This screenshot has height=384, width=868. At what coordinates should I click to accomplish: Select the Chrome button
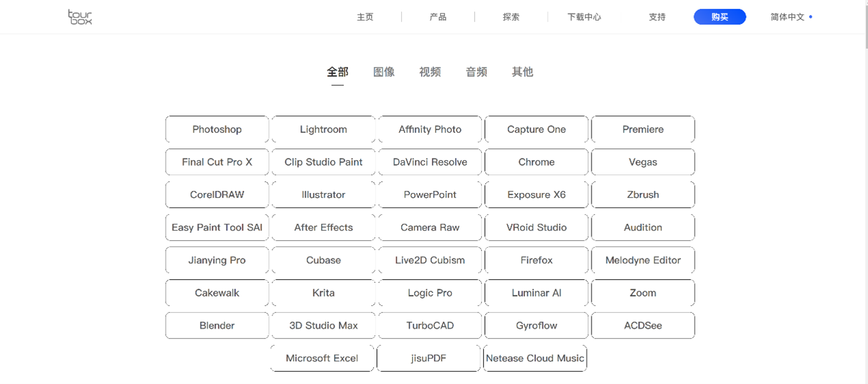[x=537, y=162]
